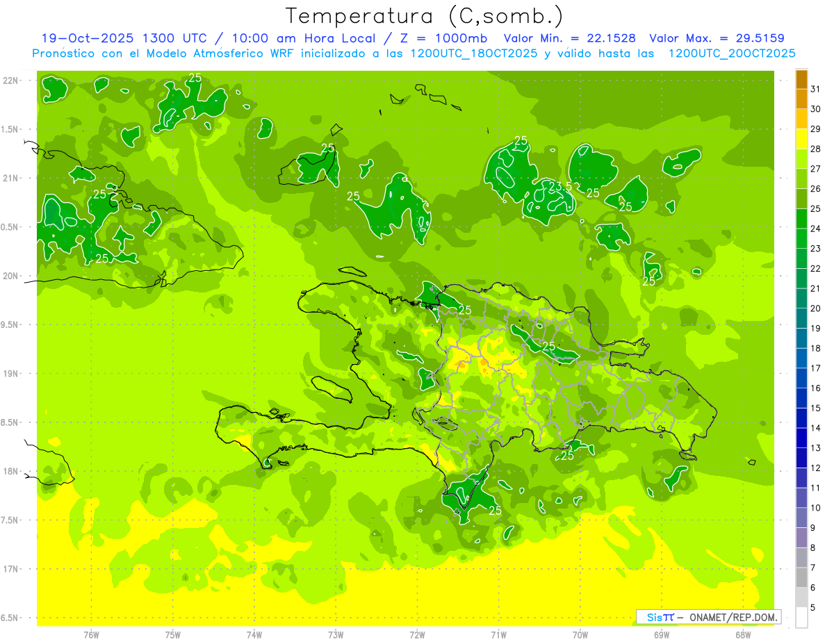
Task: Click the '26' legend value
Action: tap(816, 189)
